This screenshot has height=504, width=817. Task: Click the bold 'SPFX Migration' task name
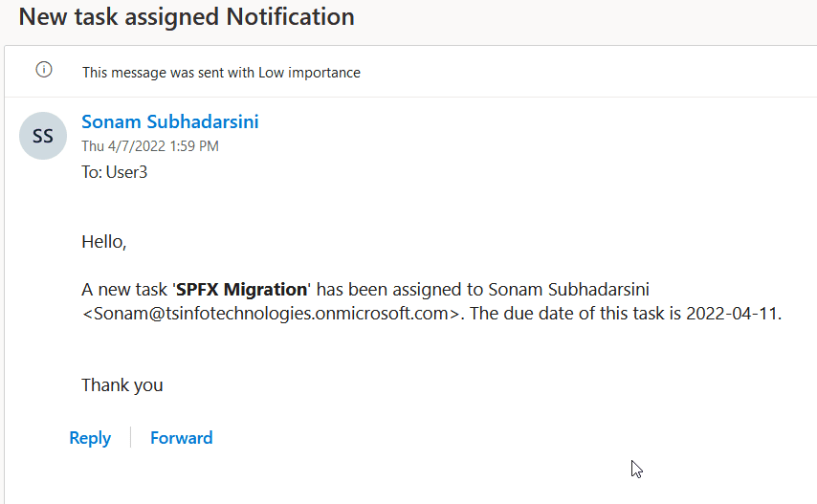tap(241, 290)
